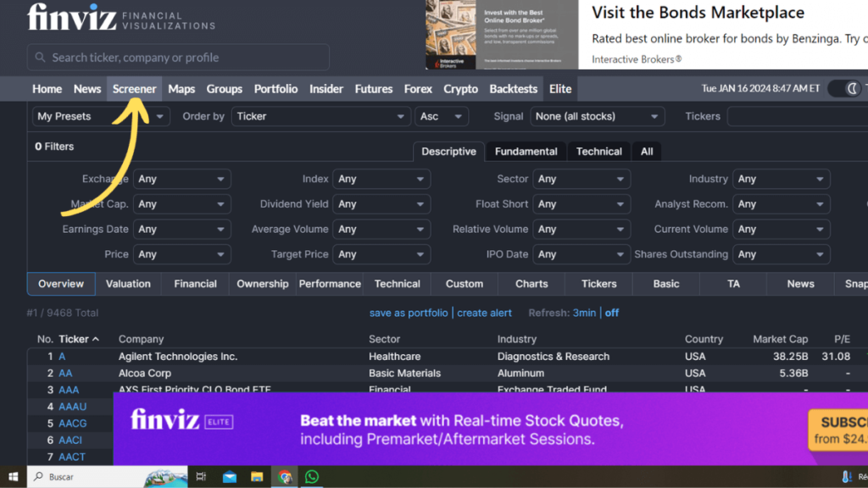868x488 pixels.
Task: Click the Ticker column sort arrow
Action: click(x=96, y=339)
